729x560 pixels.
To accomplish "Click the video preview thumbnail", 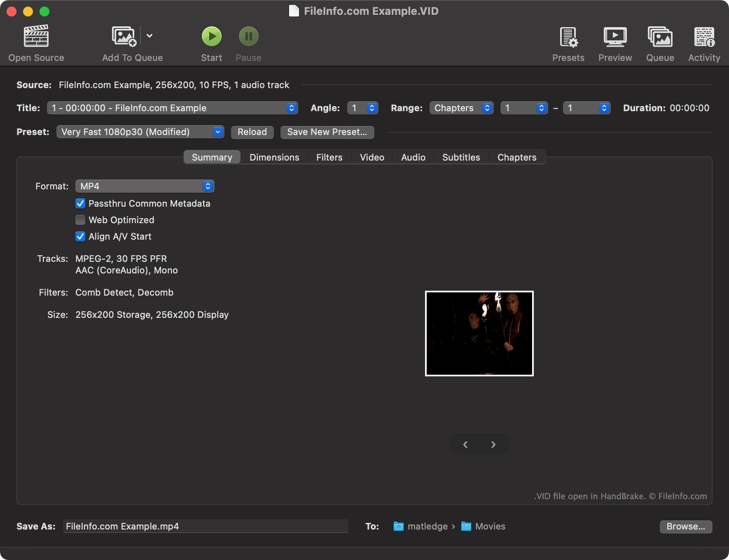I will [479, 334].
